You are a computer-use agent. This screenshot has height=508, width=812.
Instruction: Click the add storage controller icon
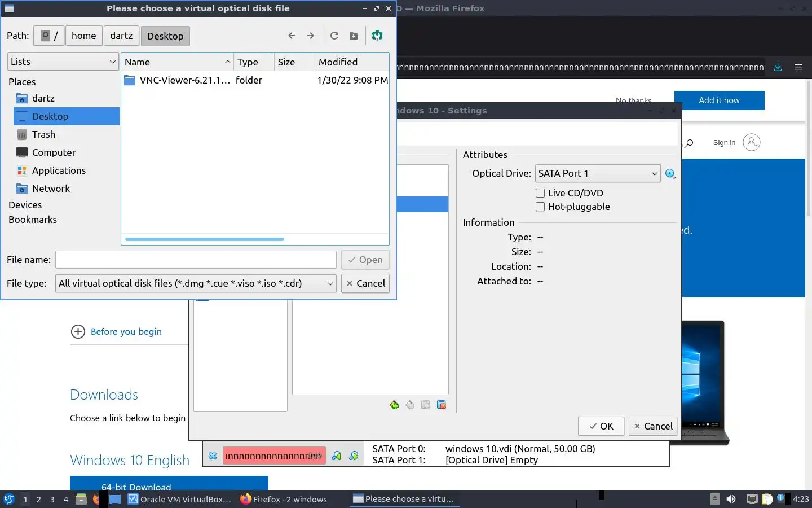[394, 405]
